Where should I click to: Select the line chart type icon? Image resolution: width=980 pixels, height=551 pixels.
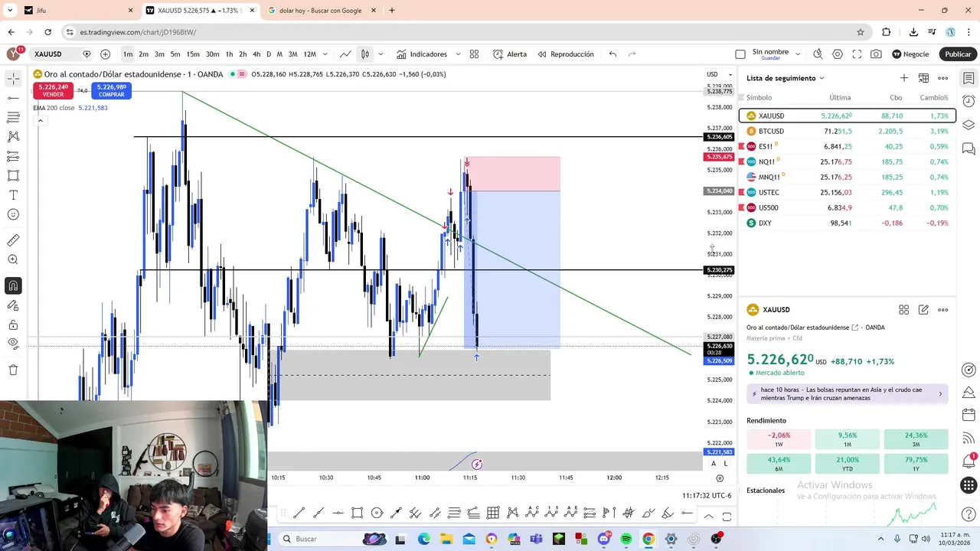coord(346,54)
